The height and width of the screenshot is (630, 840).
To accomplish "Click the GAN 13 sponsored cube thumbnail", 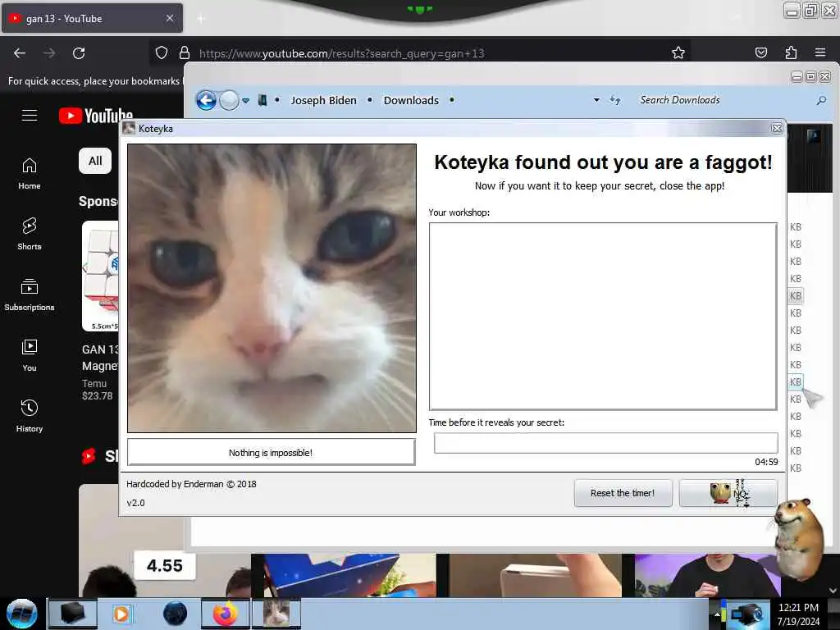I will pos(100,276).
